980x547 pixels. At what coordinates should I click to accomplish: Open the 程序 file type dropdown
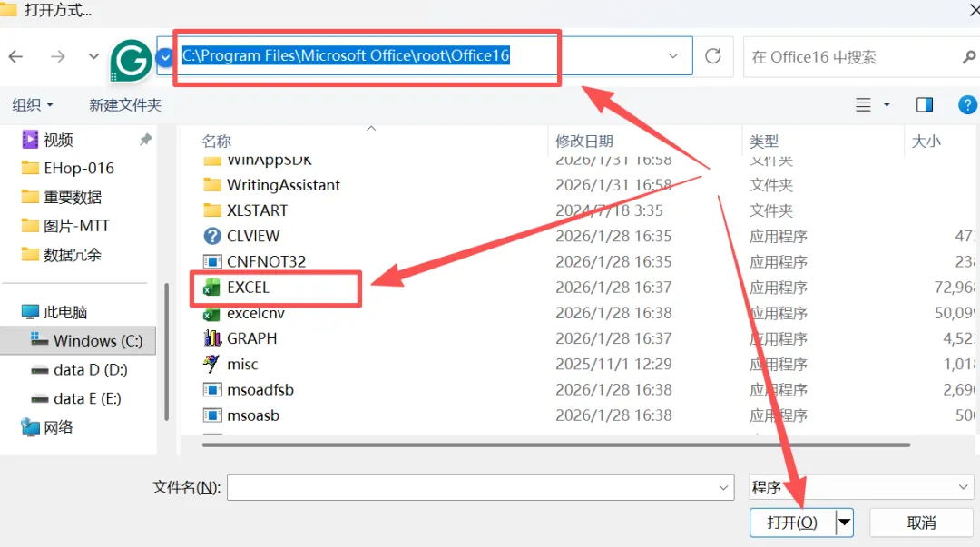[860, 487]
